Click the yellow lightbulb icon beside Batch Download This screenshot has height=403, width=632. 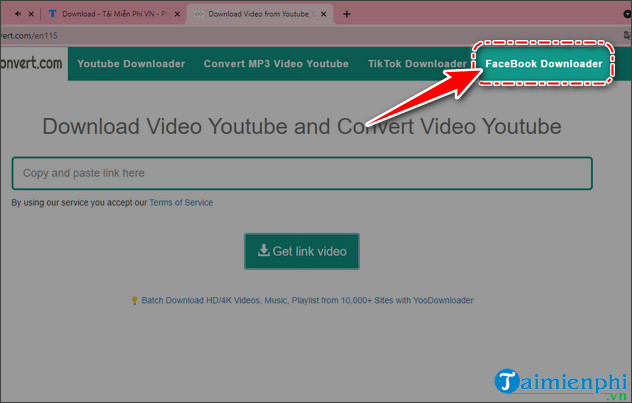(x=135, y=301)
